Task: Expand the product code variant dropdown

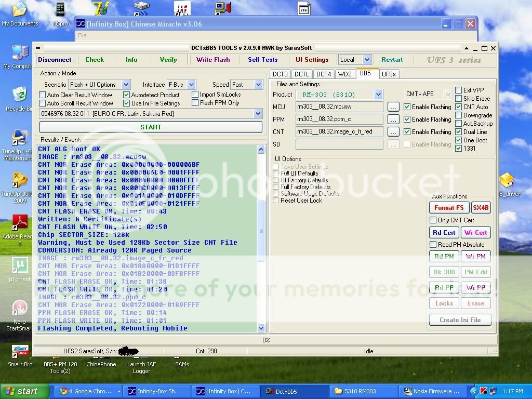Action: (x=258, y=114)
